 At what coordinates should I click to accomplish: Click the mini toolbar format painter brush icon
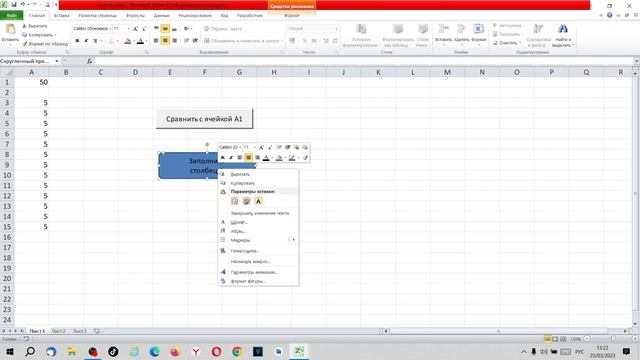(x=305, y=158)
